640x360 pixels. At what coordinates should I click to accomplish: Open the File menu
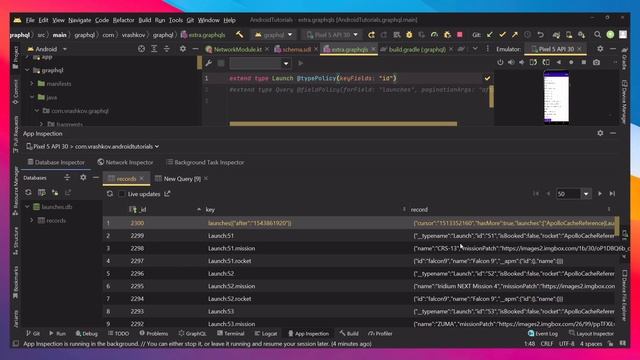[x=30, y=20]
